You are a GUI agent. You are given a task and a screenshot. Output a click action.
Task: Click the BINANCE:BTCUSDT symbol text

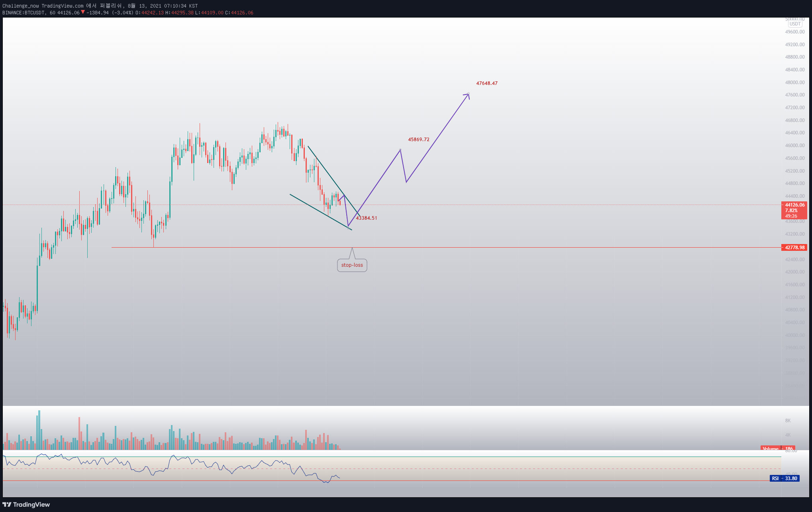point(24,13)
